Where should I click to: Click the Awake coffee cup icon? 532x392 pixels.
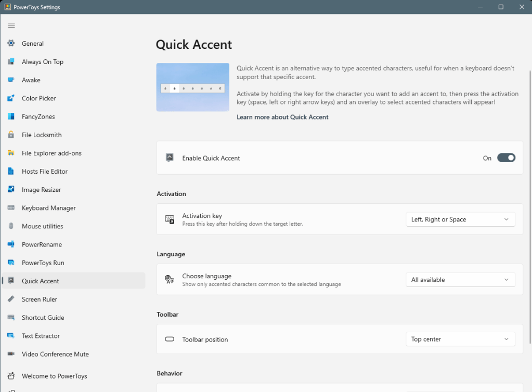pyautogui.click(x=11, y=80)
